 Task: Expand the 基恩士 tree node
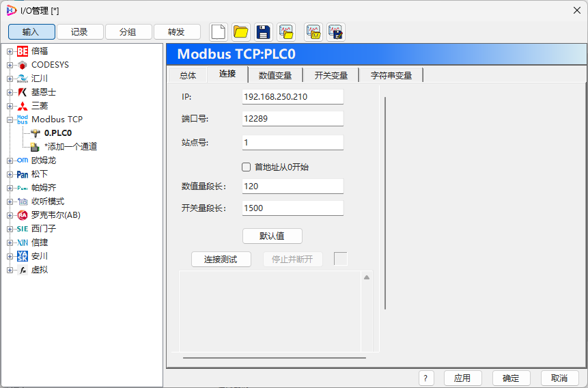pos(10,92)
